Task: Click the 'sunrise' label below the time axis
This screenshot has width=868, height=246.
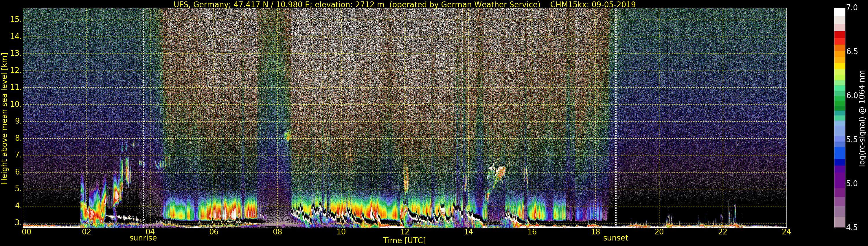Action: [x=143, y=238]
